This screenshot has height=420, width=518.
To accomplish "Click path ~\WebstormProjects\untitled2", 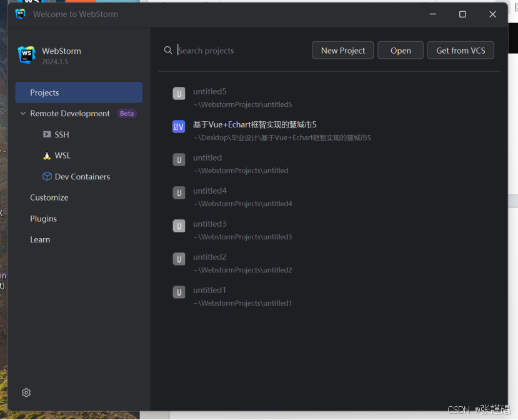I will pos(242,270).
